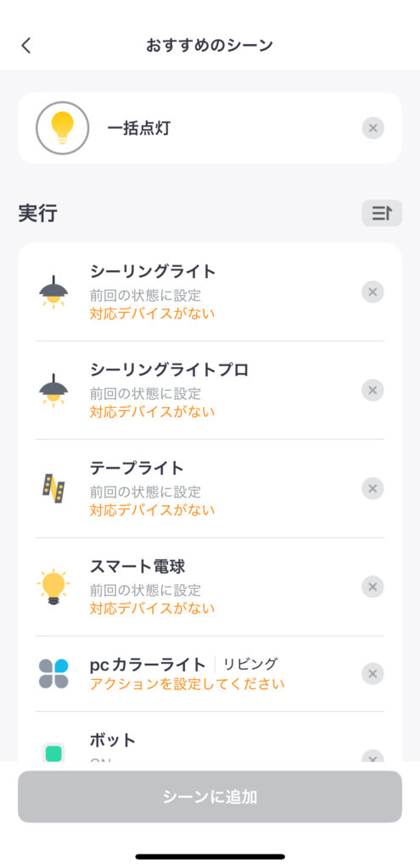Tap the スマート電球 bulb icon

point(53,587)
